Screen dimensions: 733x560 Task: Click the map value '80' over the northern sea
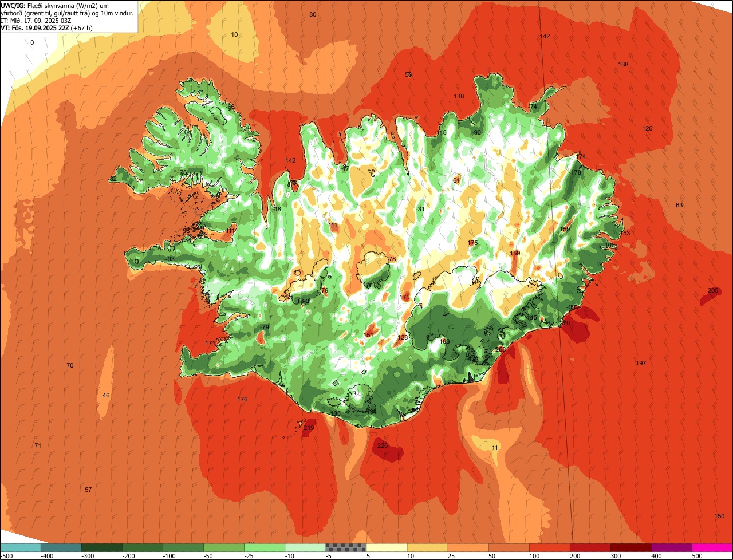point(313,14)
